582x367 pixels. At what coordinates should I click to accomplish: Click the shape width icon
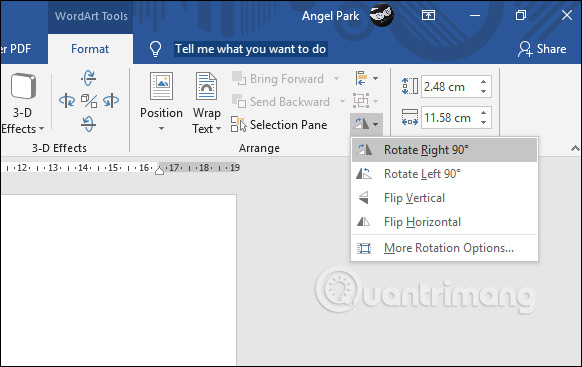pyautogui.click(x=410, y=117)
